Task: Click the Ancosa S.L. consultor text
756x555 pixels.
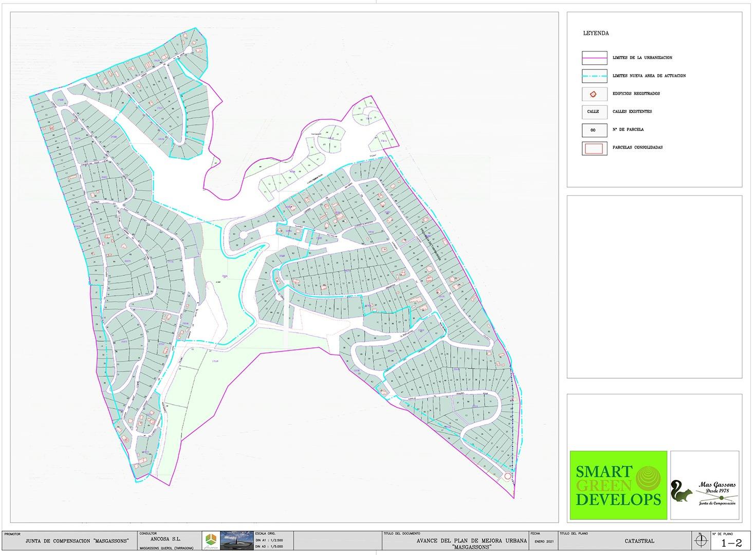Action: [164, 540]
